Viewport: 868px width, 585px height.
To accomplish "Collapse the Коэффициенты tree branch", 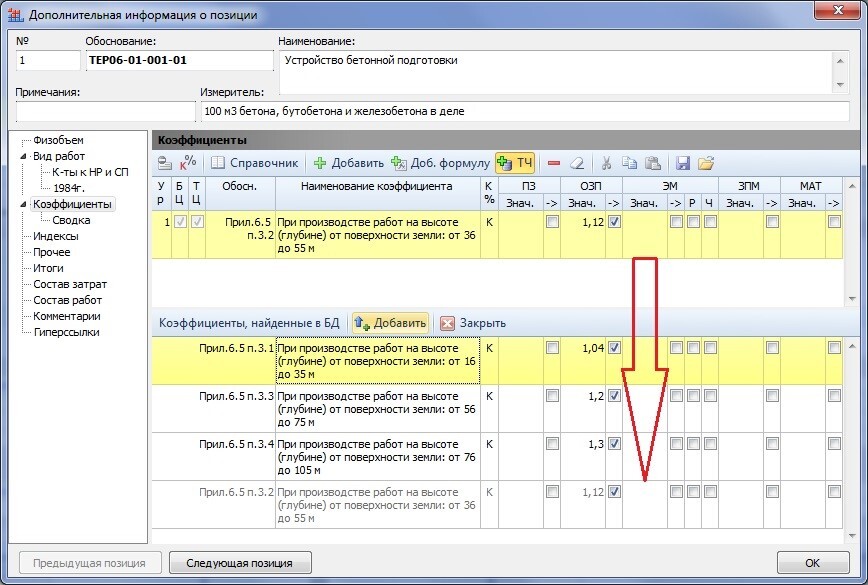I will pyautogui.click(x=22, y=204).
